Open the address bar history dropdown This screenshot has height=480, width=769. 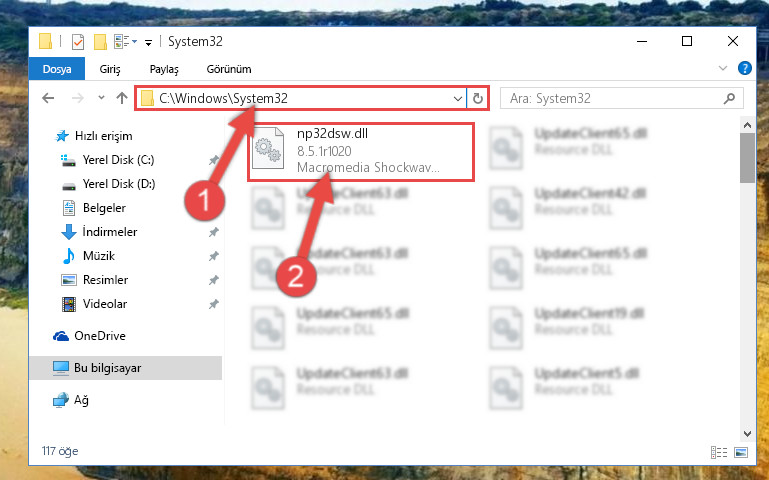(458, 99)
